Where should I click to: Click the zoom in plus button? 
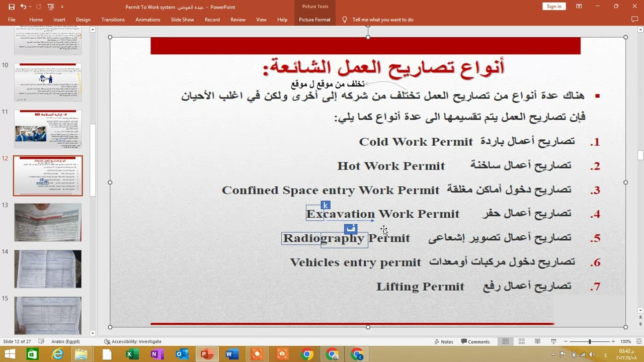pyautogui.click(x=613, y=341)
